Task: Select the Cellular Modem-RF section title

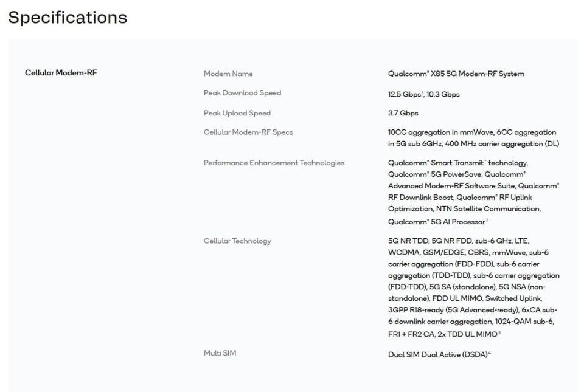Action: click(x=61, y=74)
